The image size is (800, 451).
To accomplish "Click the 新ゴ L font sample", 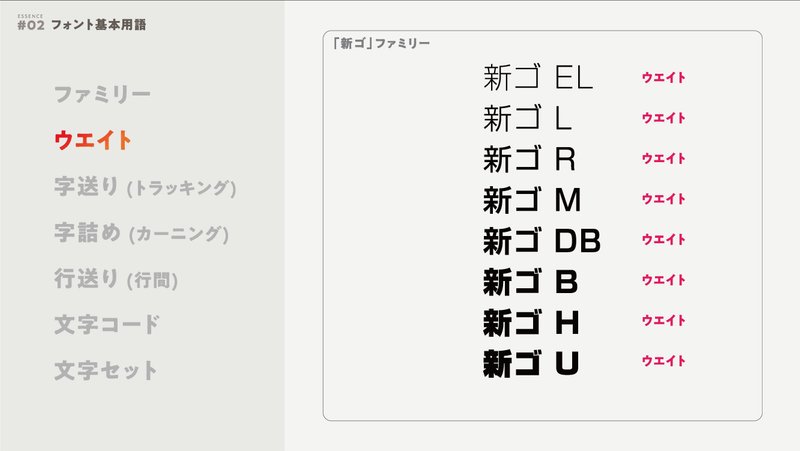I will pos(527,118).
